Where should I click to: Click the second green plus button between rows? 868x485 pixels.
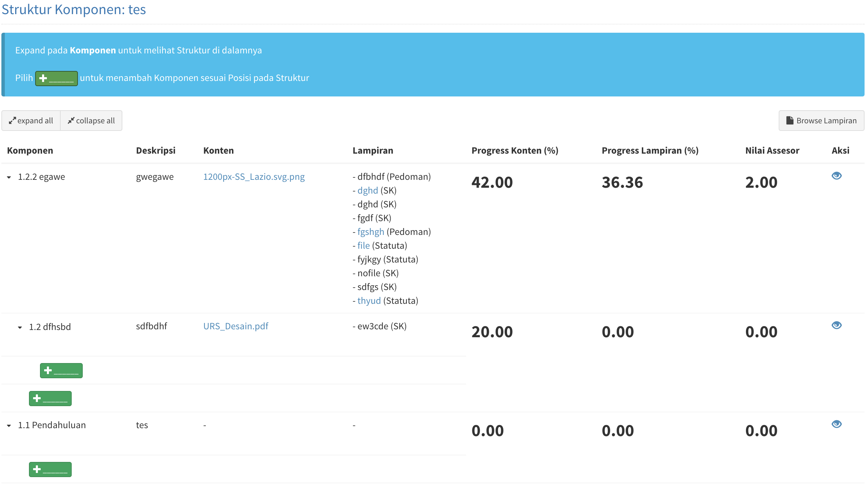(50, 398)
